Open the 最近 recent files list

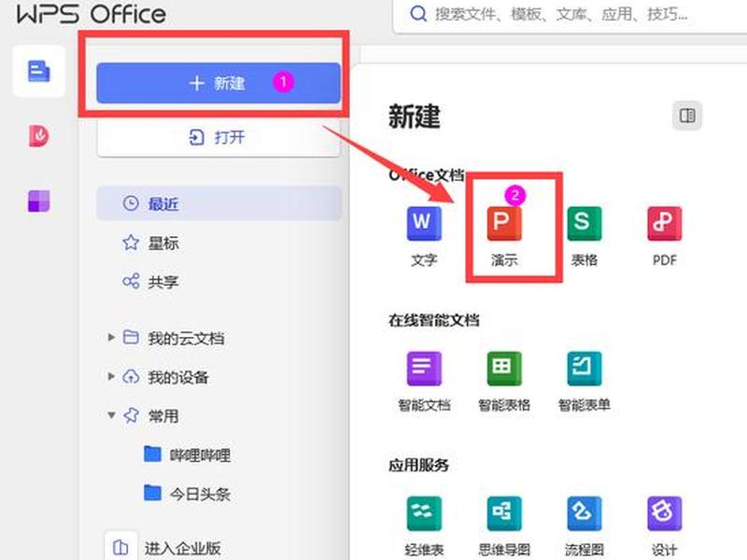219,203
